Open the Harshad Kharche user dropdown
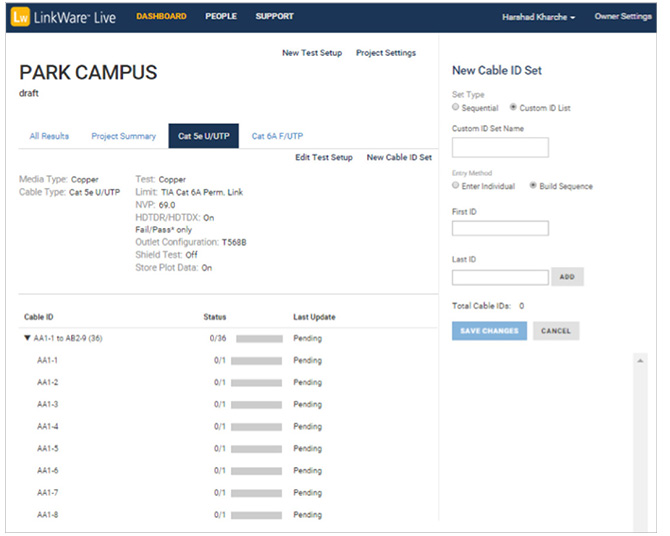670x536 pixels. click(538, 17)
